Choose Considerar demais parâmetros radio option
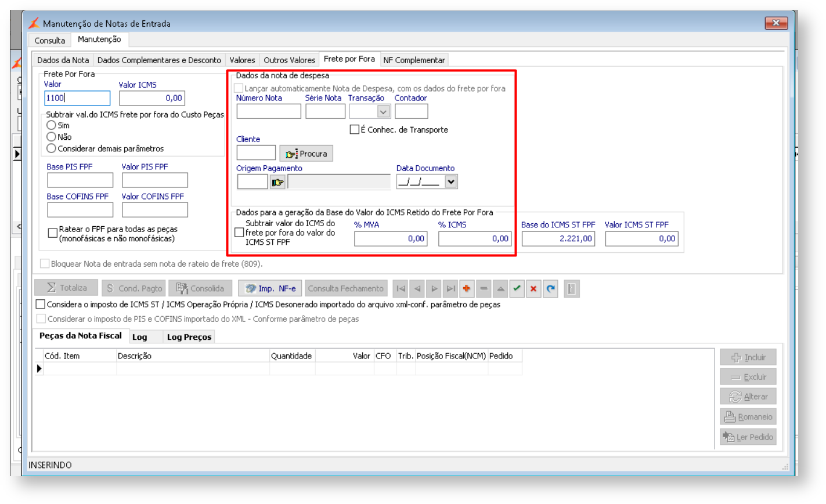 pos(52,148)
